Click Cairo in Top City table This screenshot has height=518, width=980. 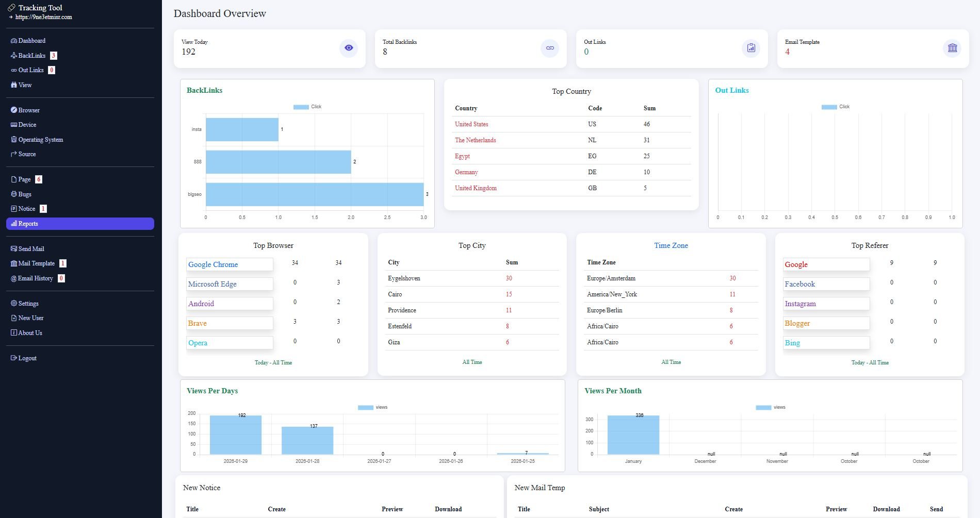[x=395, y=294]
